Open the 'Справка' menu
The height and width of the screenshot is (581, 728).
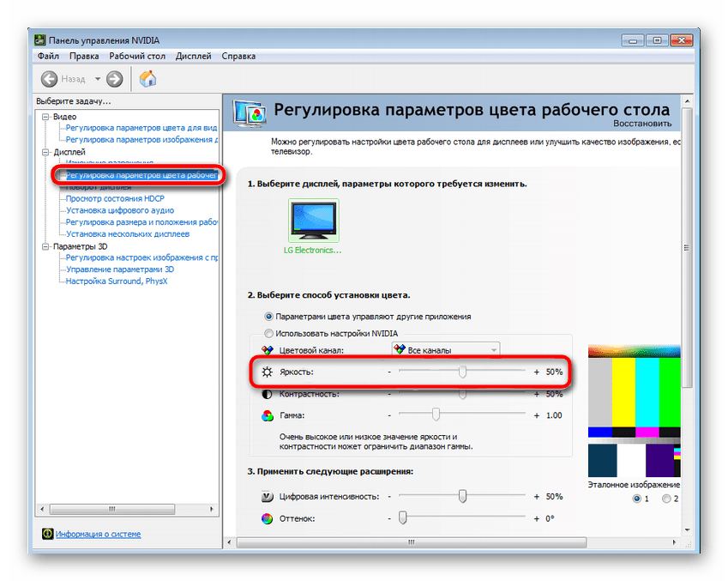238,56
